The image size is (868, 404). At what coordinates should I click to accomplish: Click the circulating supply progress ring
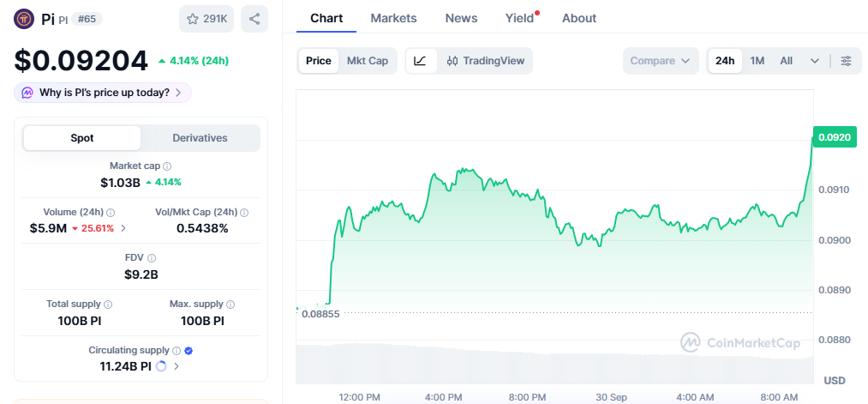pyautogui.click(x=161, y=366)
